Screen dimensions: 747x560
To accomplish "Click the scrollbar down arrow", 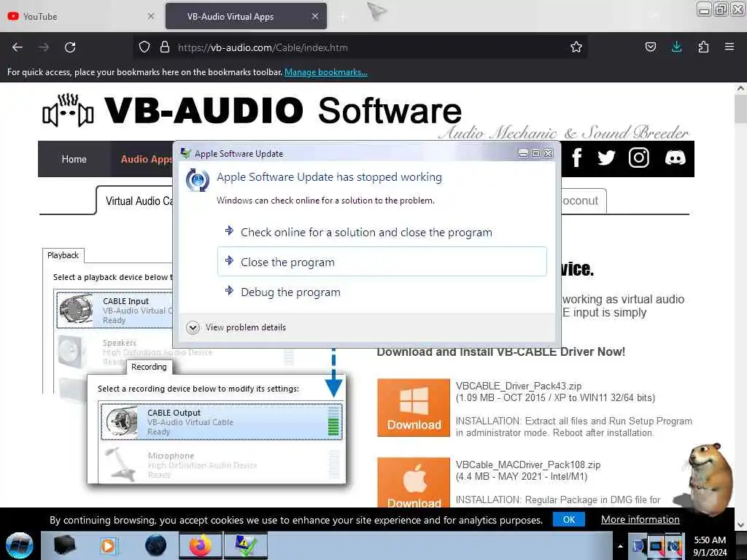I will [x=740, y=525].
